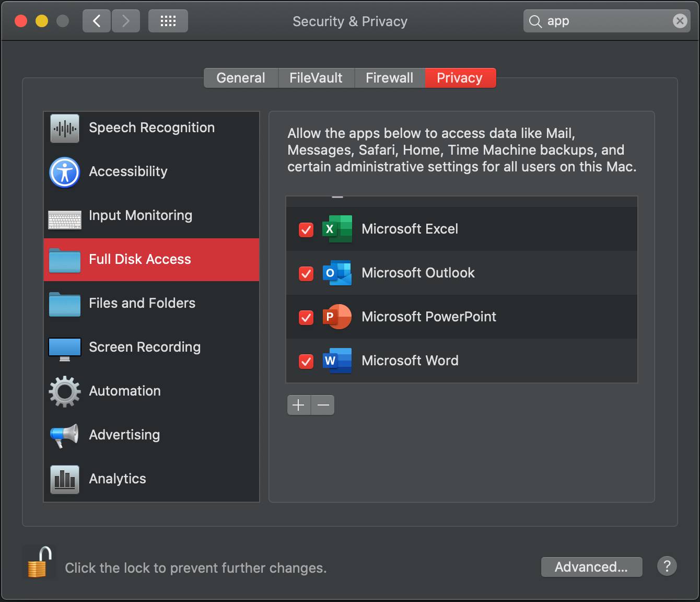The height and width of the screenshot is (602, 700).
Task: Clear the app search field
Action: coord(680,21)
